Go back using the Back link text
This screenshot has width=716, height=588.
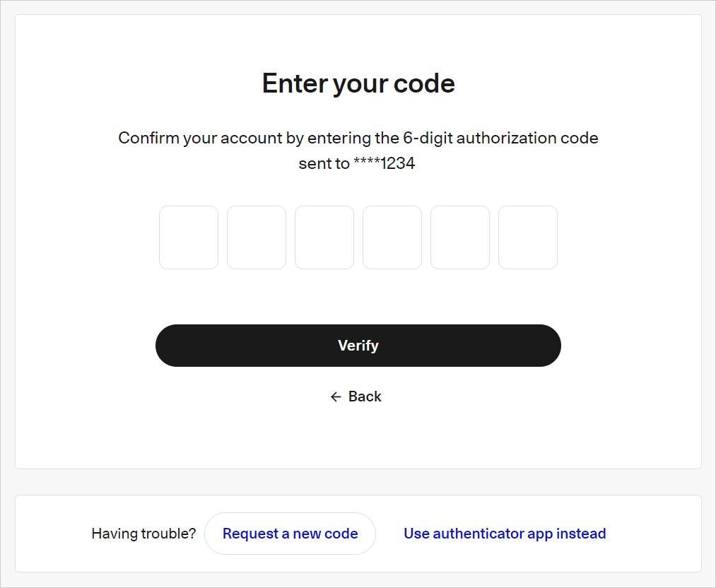[x=365, y=397]
